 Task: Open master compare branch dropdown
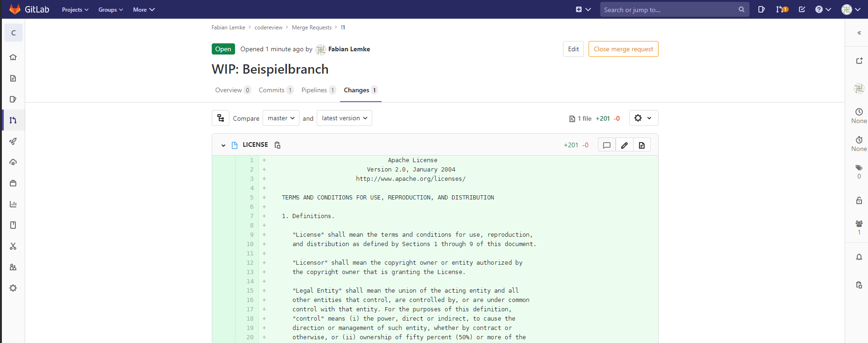tap(281, 118)
